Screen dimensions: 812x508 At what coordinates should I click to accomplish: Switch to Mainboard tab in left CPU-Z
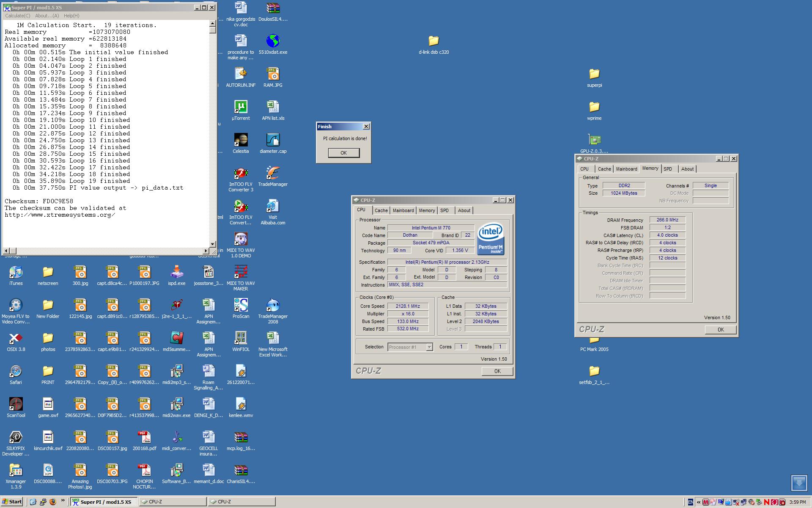click(403, 210)
